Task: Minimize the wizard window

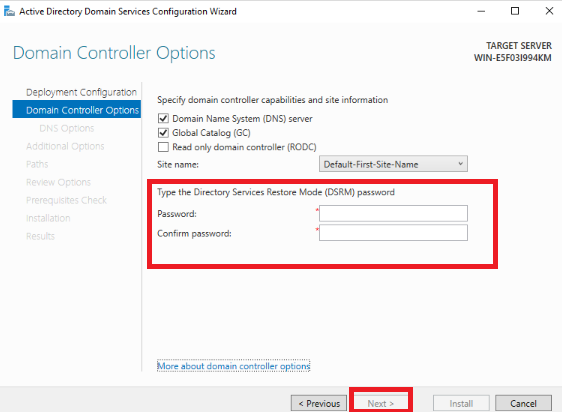Action: point(481,11)
